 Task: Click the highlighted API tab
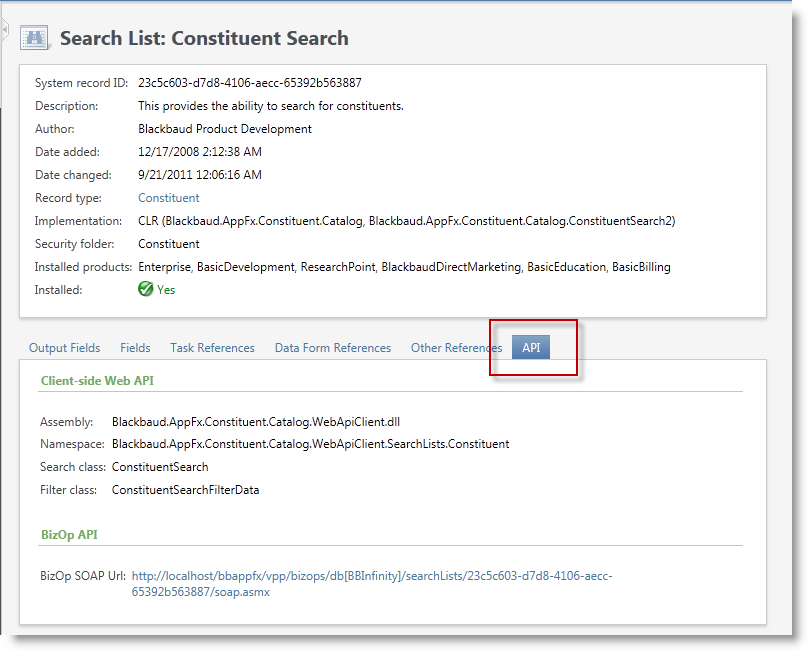coord(531,348)
